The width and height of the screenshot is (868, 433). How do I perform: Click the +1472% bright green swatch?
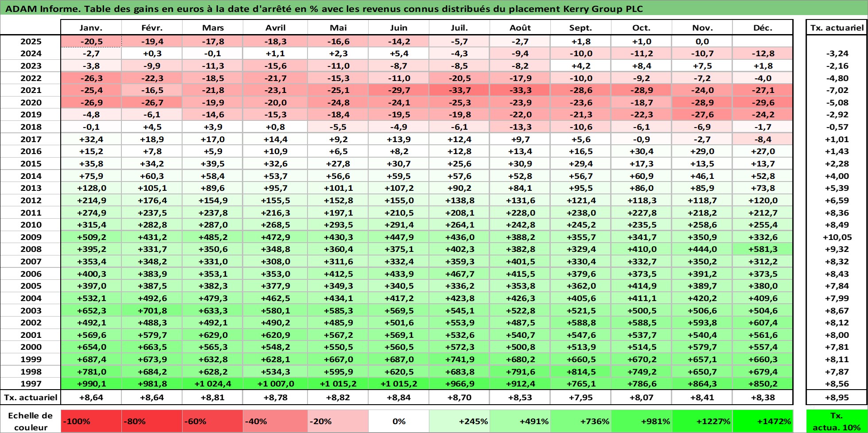click(763, 421)
